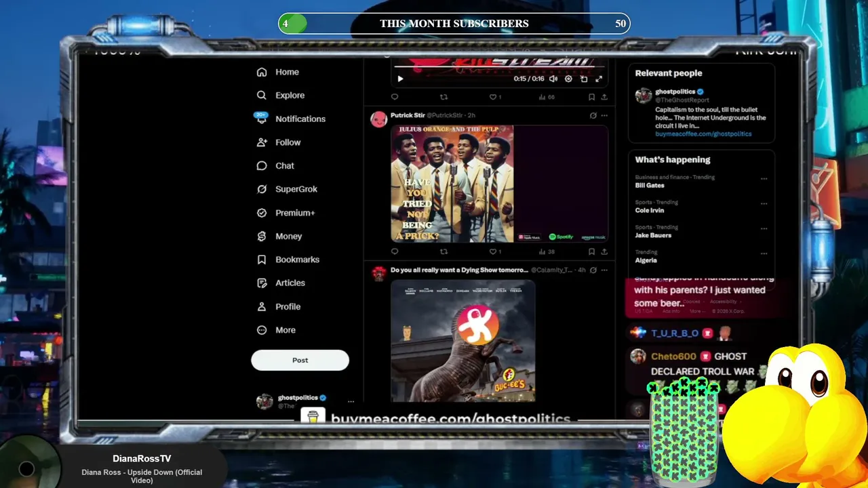Open the Follow page via person-plus icon
The height and width of the screenshot is (488, 868).
click(x=262, y=142)
